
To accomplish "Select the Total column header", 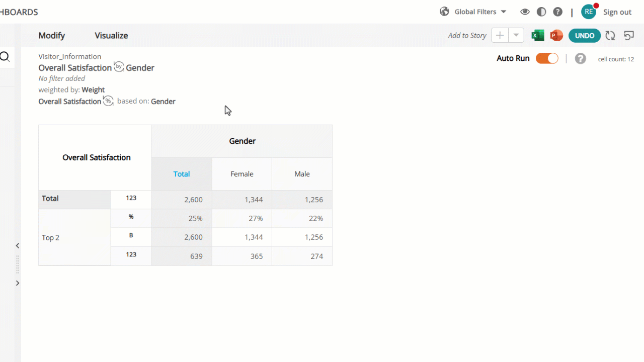I will 182,174.
